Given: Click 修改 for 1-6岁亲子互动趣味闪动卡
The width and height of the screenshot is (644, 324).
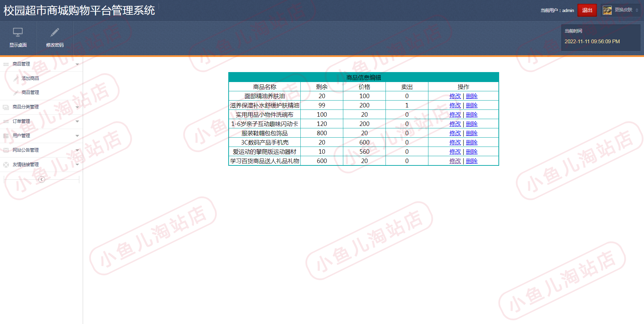Looking at the screenshot, I should point(455,124).
